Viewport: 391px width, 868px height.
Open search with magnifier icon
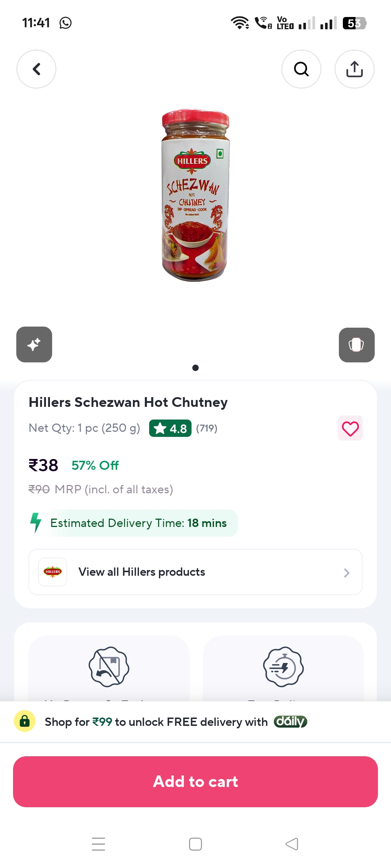301,69
